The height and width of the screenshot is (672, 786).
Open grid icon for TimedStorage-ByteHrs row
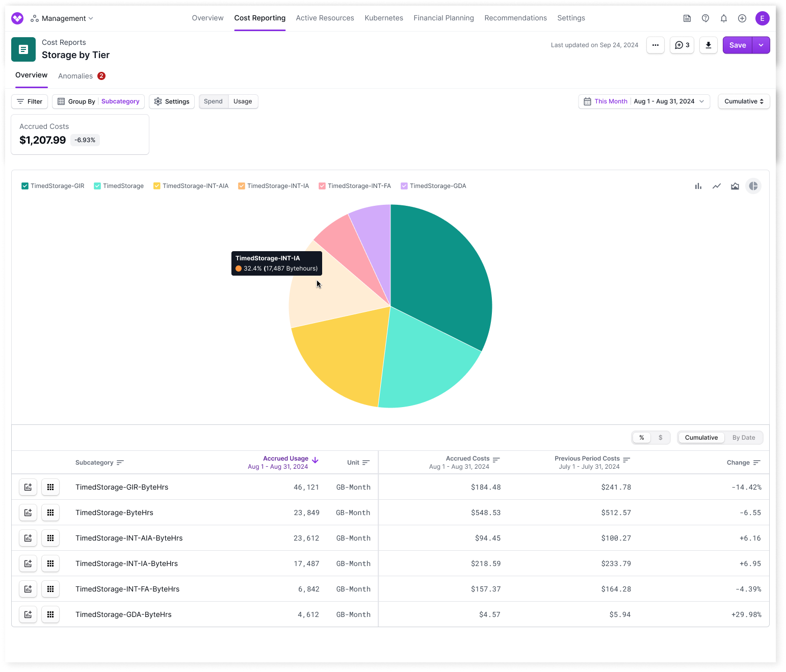[50, 513]
